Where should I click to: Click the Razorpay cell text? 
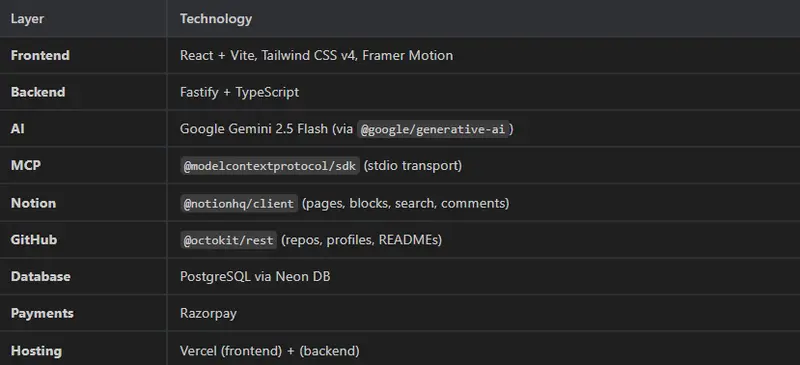208,313
